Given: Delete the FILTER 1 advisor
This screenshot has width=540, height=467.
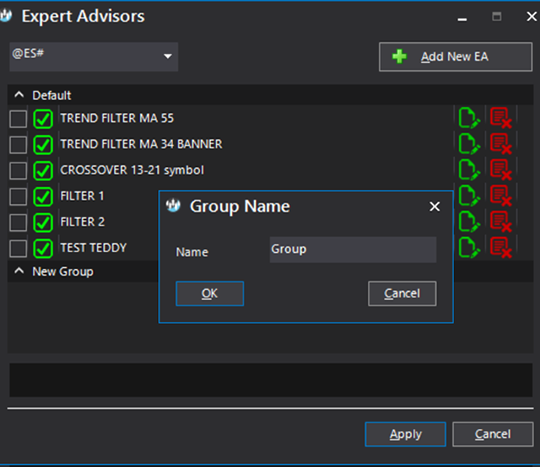Looking at the screenshot, I should [501, 196].
